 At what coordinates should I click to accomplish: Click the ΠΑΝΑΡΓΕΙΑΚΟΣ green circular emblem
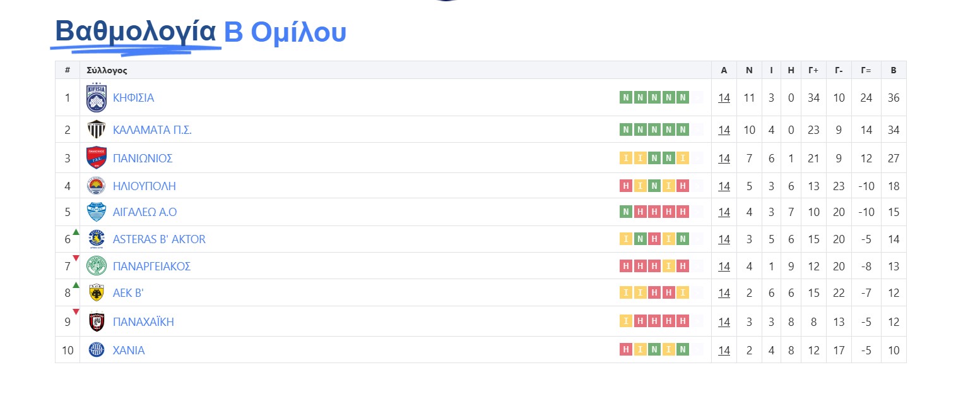coord(97,266)
